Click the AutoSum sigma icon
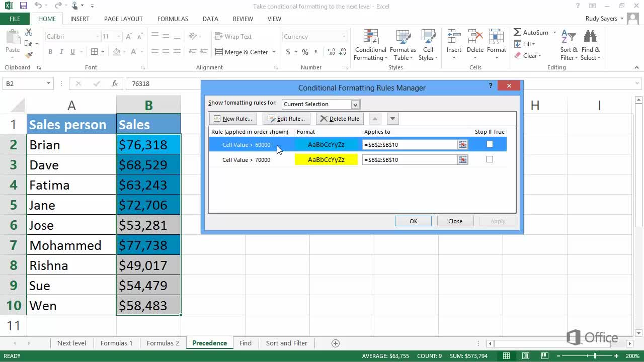The image size is (644, 362). click(518, 32)
